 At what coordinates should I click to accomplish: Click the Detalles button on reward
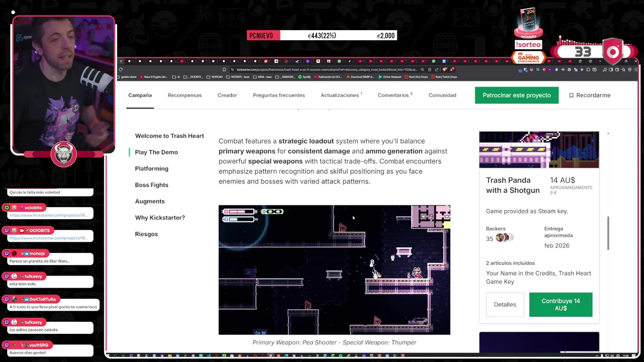[505, 304]
